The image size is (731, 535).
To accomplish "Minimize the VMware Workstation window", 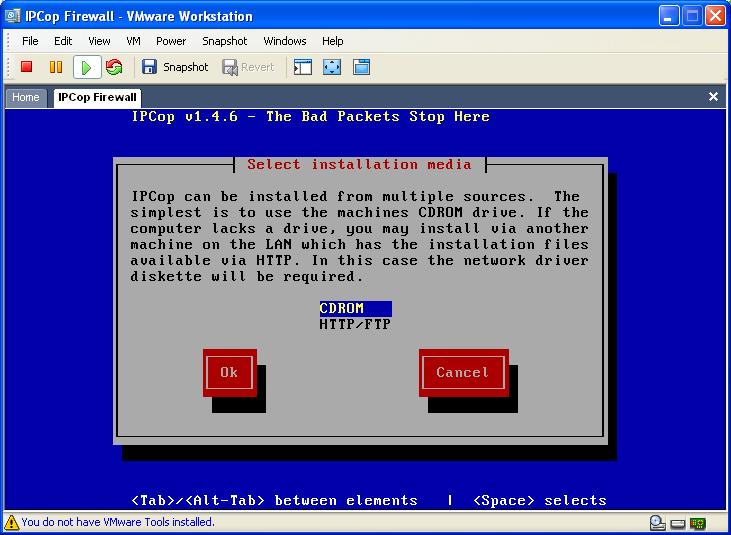I will (669, 16).
